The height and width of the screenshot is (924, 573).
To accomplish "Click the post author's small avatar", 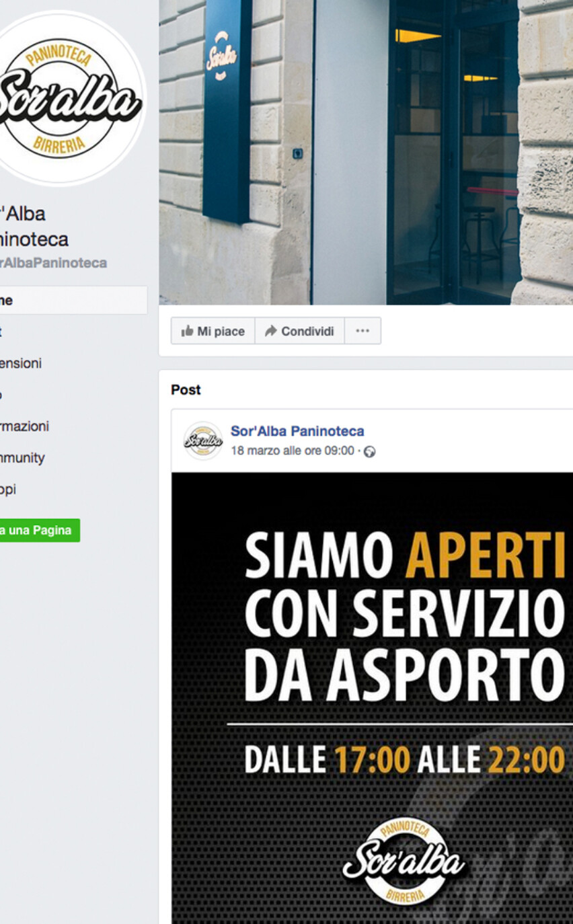I will tap(202, 440).
